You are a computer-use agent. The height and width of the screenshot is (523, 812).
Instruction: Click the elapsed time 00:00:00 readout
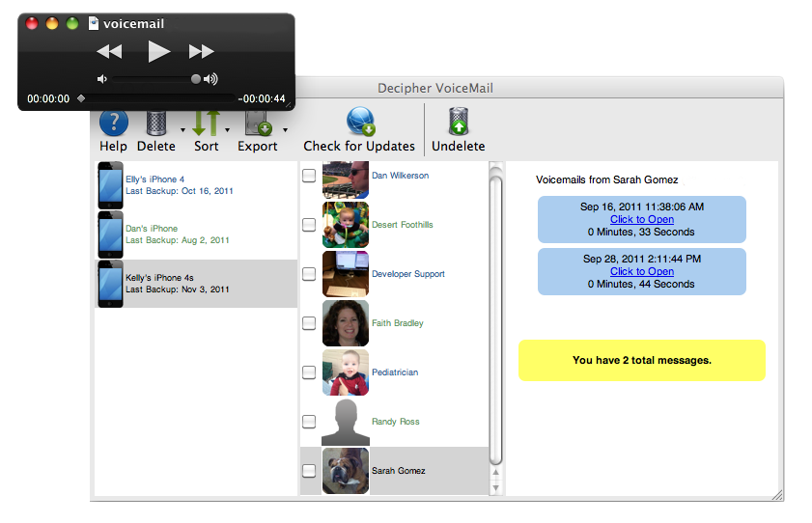coord(48,98)
